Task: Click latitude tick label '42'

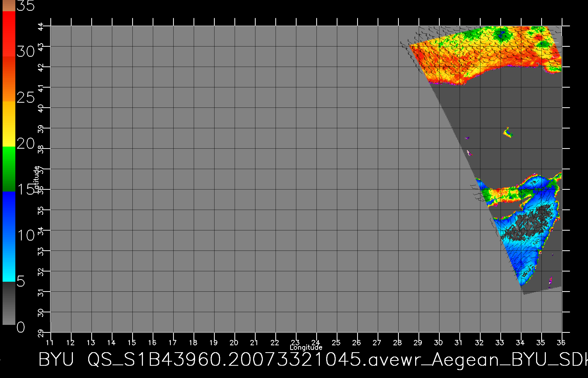Action: (41, 67)
